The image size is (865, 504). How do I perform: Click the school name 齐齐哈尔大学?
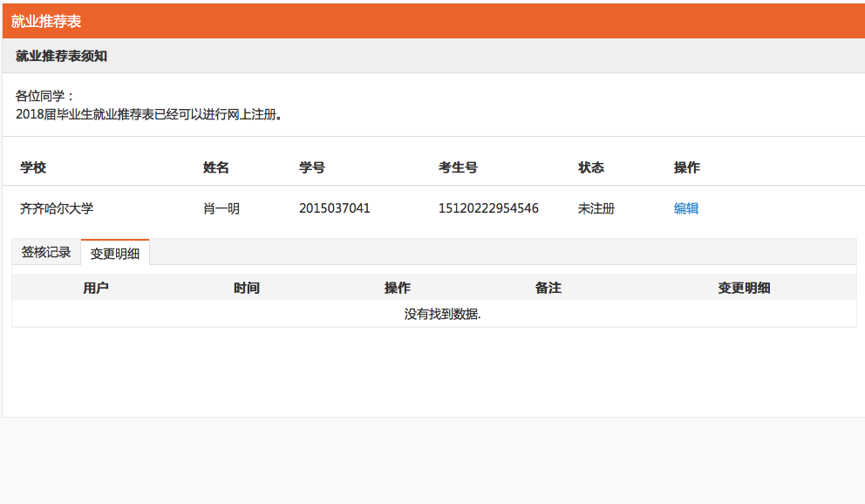tap(57, 208)
